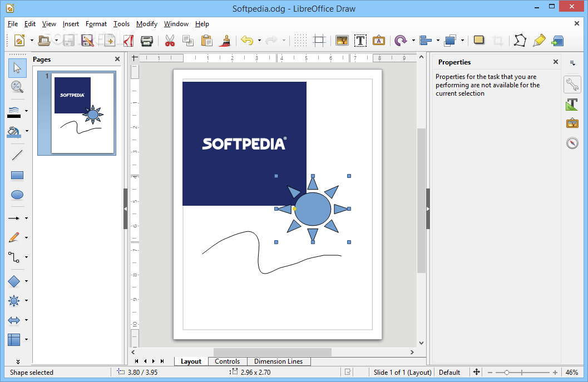Select the Curve pencil tool
The image size is (588, 382).
point(14,237)
